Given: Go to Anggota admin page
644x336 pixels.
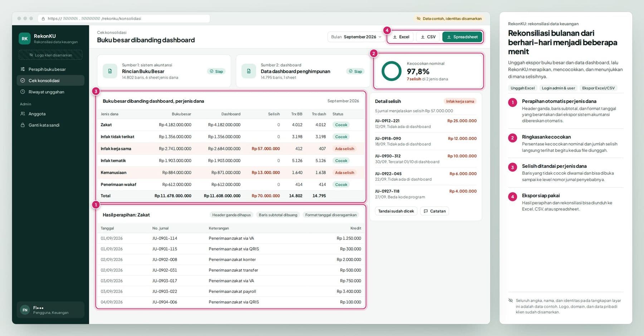Looking at the screenshot, I should [x=50, y=114].
